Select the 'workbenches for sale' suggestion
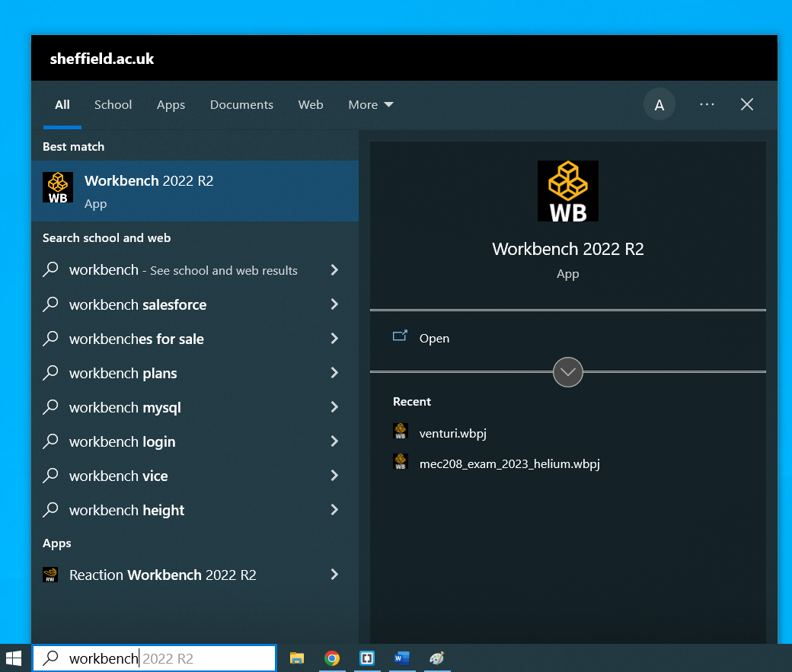The image size is (792, 672). click(x=136, y=339)
